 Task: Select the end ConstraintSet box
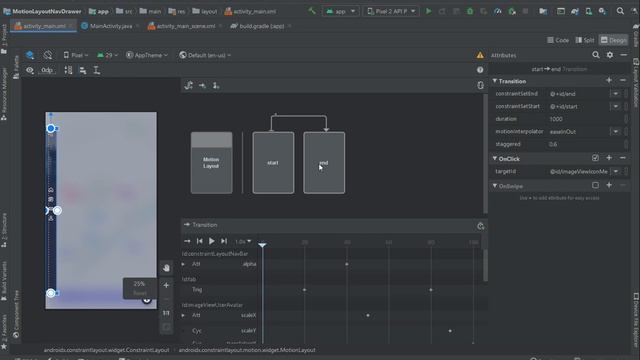pos(324,162)
